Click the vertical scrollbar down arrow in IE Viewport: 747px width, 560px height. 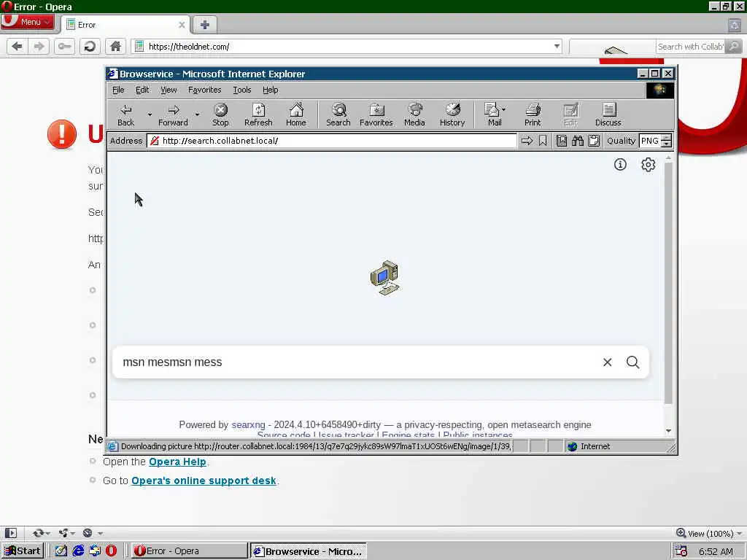668,431
